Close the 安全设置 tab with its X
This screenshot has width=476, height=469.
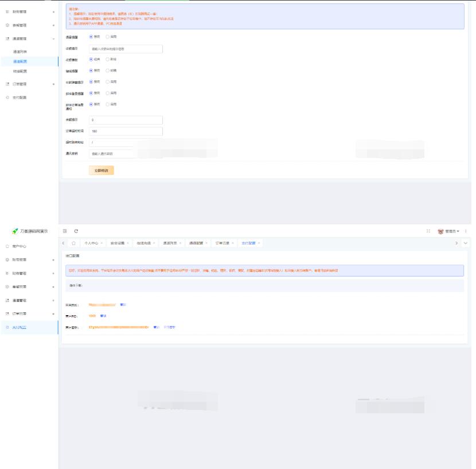pos(128,243)
